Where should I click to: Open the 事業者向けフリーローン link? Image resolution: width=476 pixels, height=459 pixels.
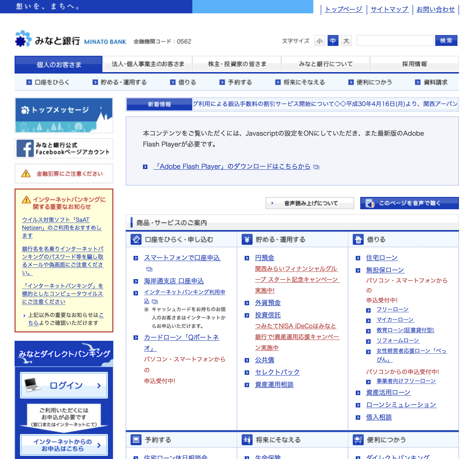406,381
